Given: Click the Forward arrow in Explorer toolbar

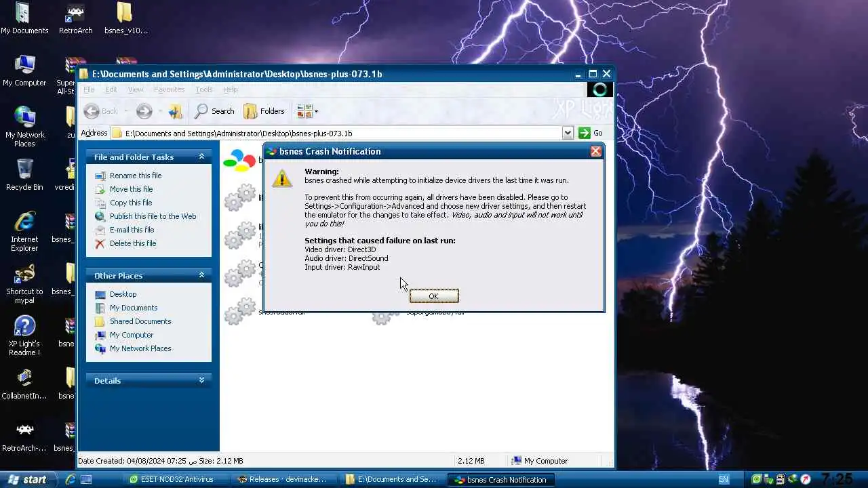Looking at the screenshot, I should coord(144,111).
